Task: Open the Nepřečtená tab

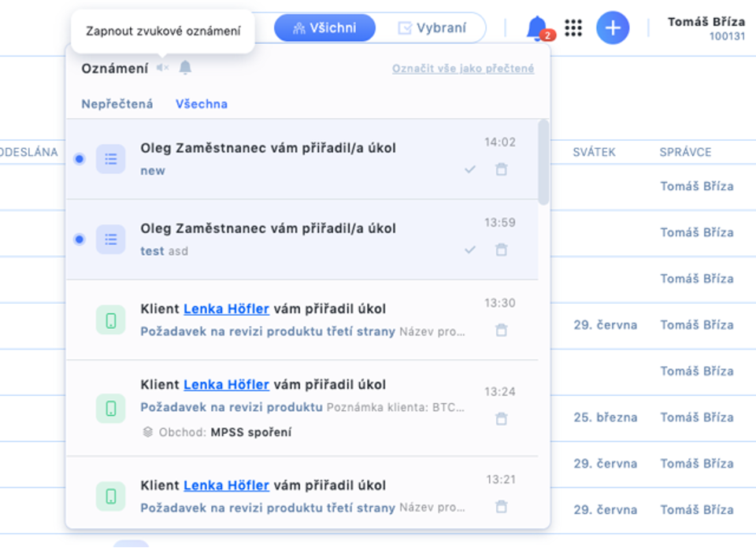Action: point(117,104)
